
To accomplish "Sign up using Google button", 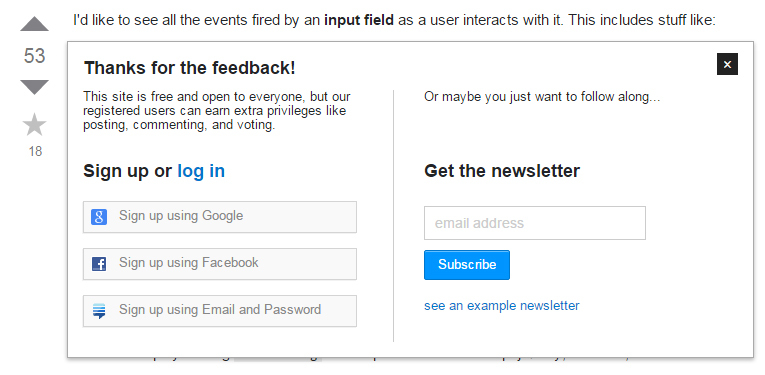I will [220, 217].
